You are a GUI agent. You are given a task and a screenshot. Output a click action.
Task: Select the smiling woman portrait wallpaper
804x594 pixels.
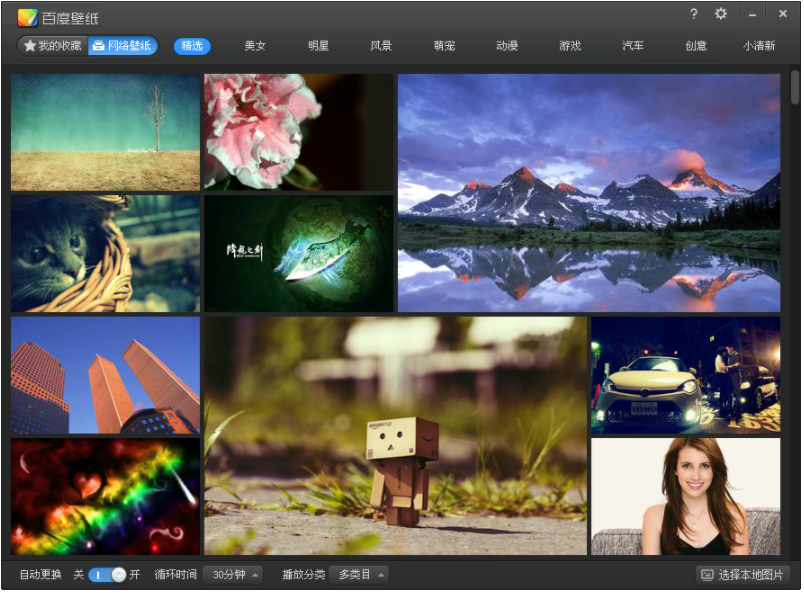[x=686, y=496]
